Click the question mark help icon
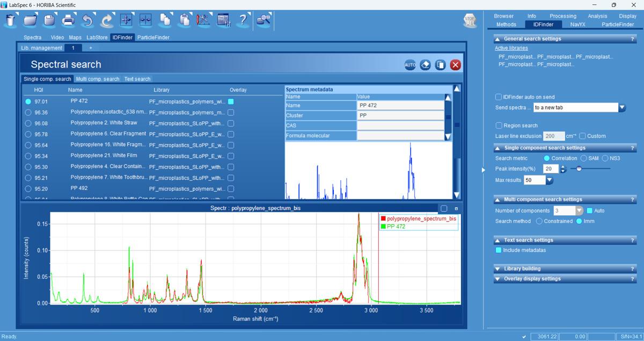This screenshot has height=341, width=644. (x=243, y=20)
